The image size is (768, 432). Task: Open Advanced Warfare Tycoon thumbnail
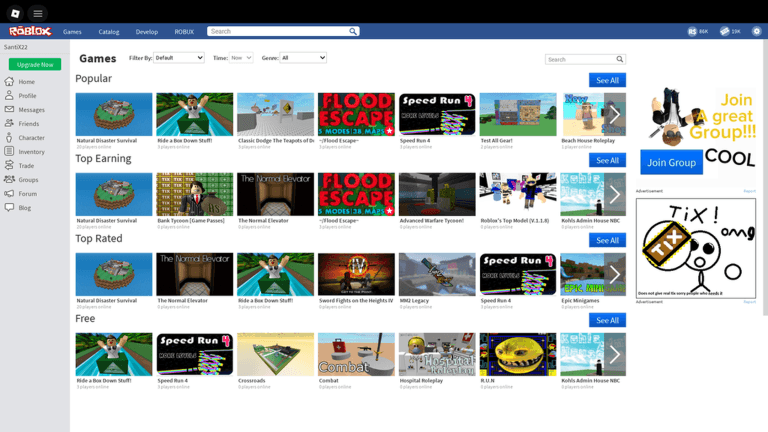click(x=437, y=194)
